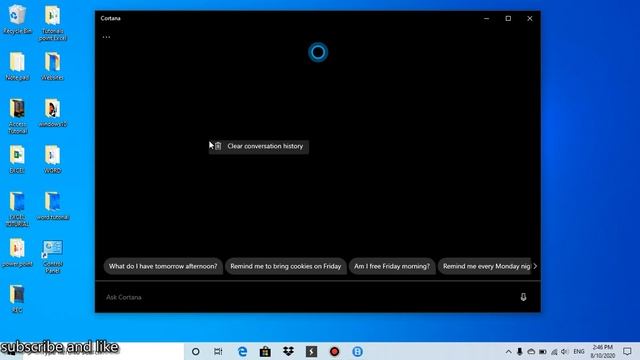Click the red record app on taskbar

click(x=334, y=351)
